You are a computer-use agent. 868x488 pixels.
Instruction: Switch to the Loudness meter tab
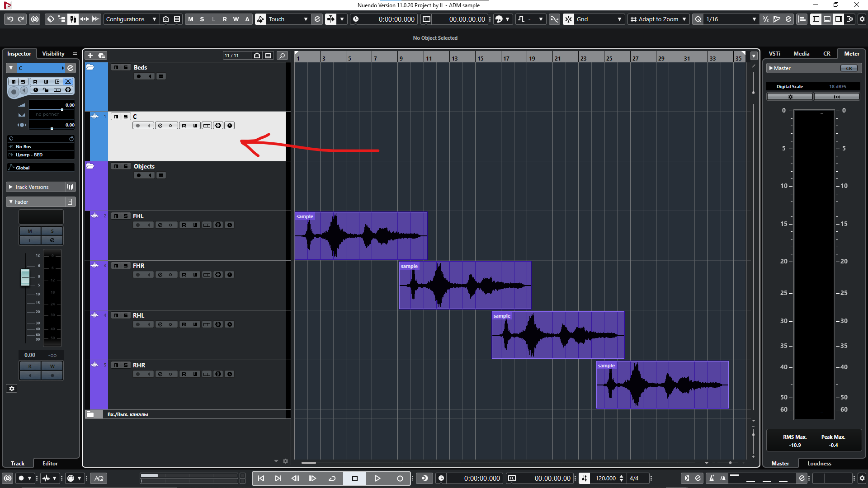tap(819, 464)
